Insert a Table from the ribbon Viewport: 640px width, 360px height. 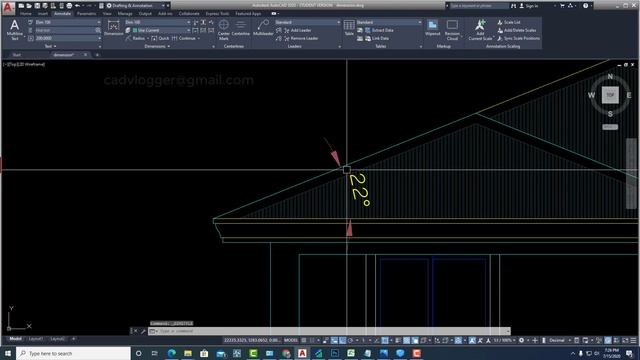349,28
